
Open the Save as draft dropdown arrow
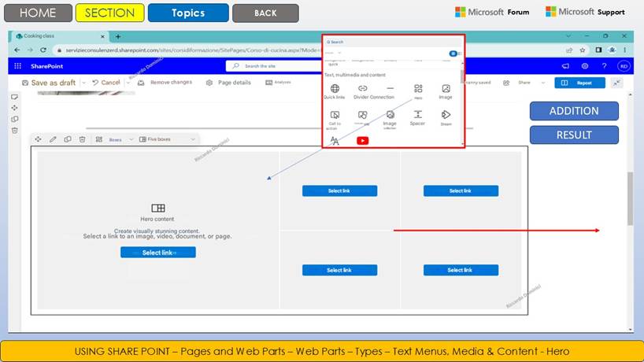[83, 83]
